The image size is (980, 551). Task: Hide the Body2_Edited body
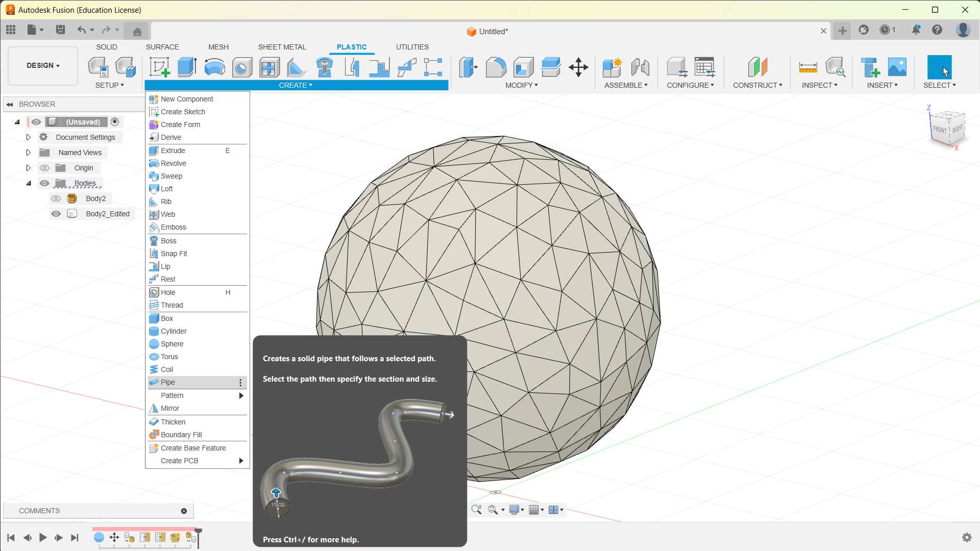56,214
